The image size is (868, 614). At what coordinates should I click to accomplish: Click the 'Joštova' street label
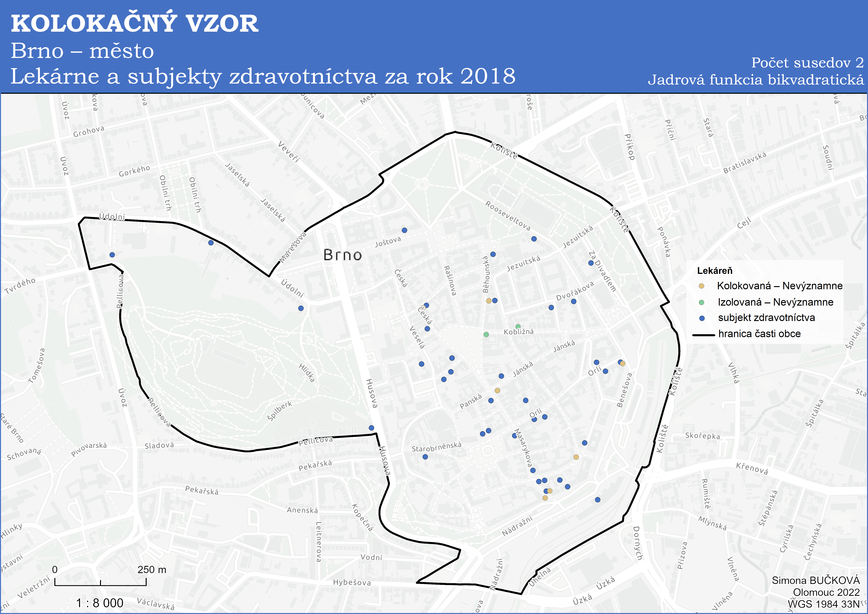pyautogui.click(x=388, y=241)
